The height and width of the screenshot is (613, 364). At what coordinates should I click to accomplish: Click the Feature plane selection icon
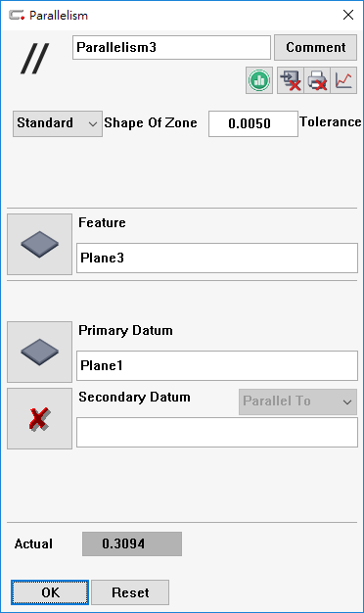pos(39,244)
